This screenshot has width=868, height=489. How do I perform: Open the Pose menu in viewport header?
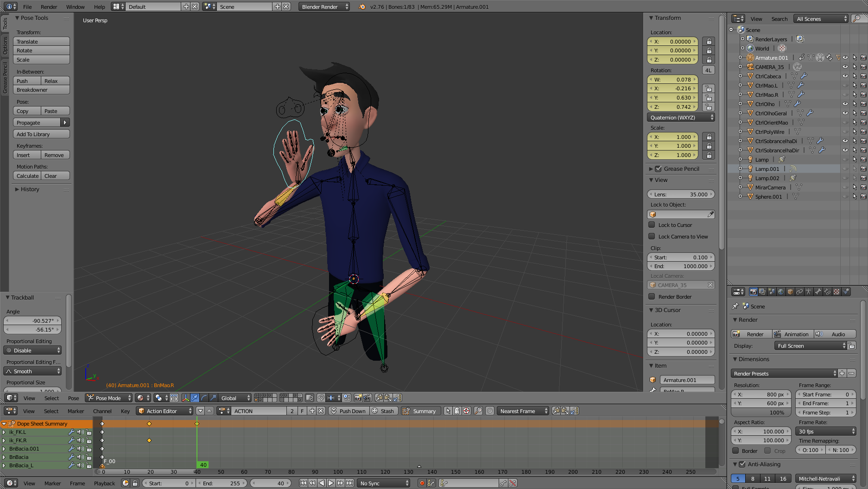(73, 398)
